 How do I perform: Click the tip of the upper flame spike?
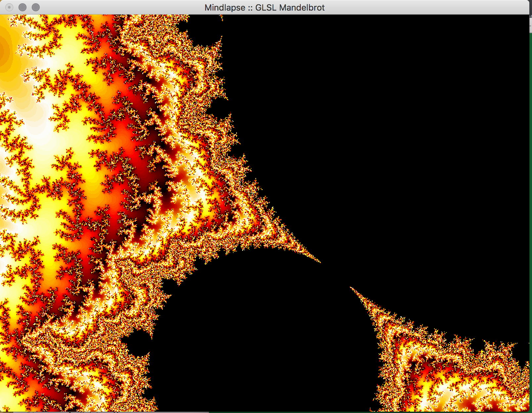click(319, 262)
